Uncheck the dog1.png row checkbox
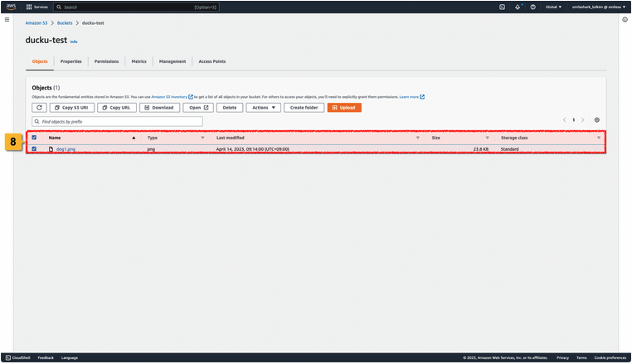 [x=34, y=149]
